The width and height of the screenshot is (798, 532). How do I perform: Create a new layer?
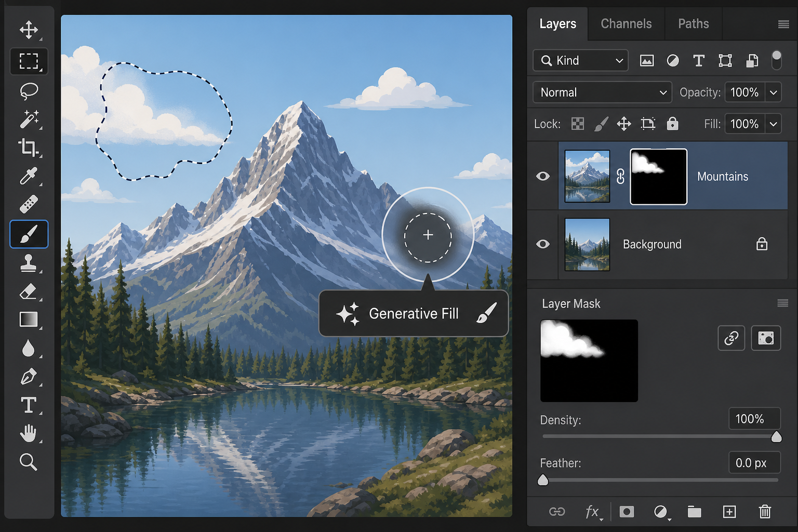coord(729,512)
